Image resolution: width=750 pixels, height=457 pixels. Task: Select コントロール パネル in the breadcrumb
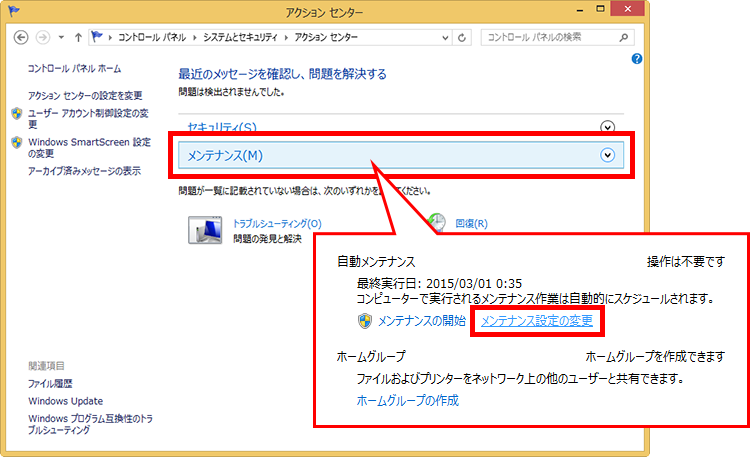[x=152, y=37]
